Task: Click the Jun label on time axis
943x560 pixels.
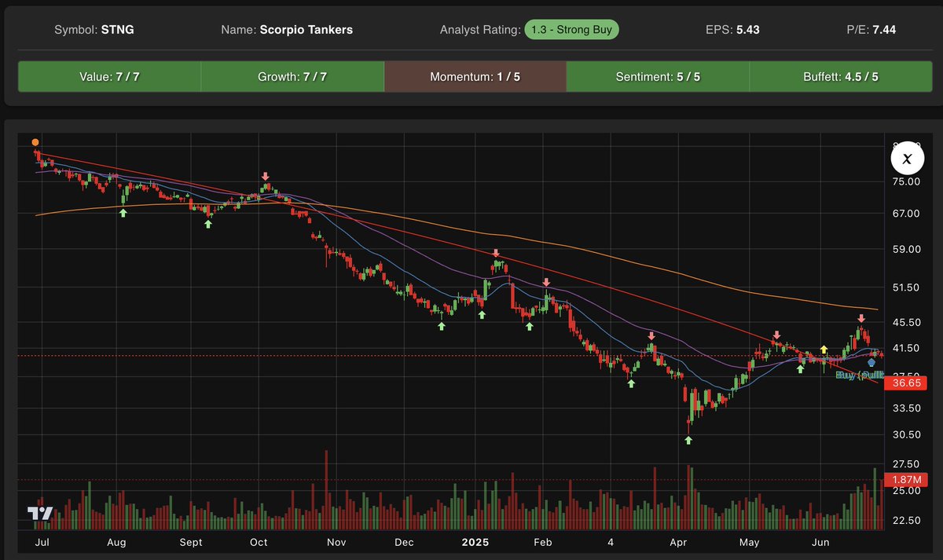Action: pyautogui.click(x=820, y=543)
